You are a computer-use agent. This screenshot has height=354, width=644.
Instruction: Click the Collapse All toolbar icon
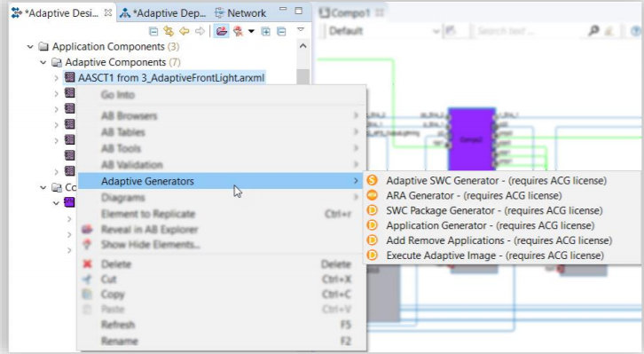pyautogui.click(x=153, y=31)
